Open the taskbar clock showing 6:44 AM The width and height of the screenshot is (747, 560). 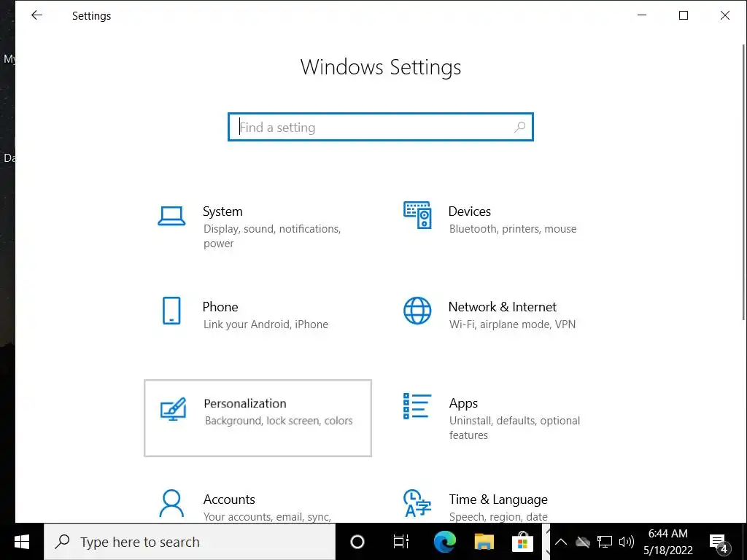668,542
